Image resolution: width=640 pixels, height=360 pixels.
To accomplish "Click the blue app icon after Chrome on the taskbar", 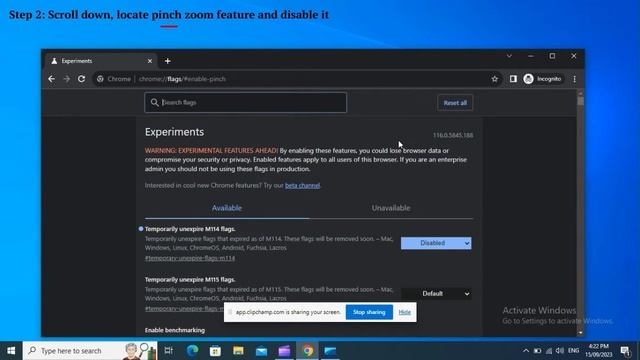I will point(330,351).
